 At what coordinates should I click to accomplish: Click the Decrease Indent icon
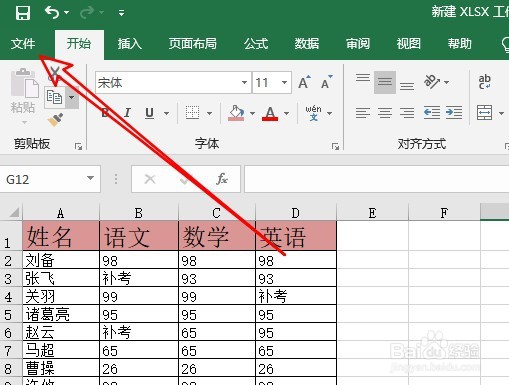coord(432,113)
